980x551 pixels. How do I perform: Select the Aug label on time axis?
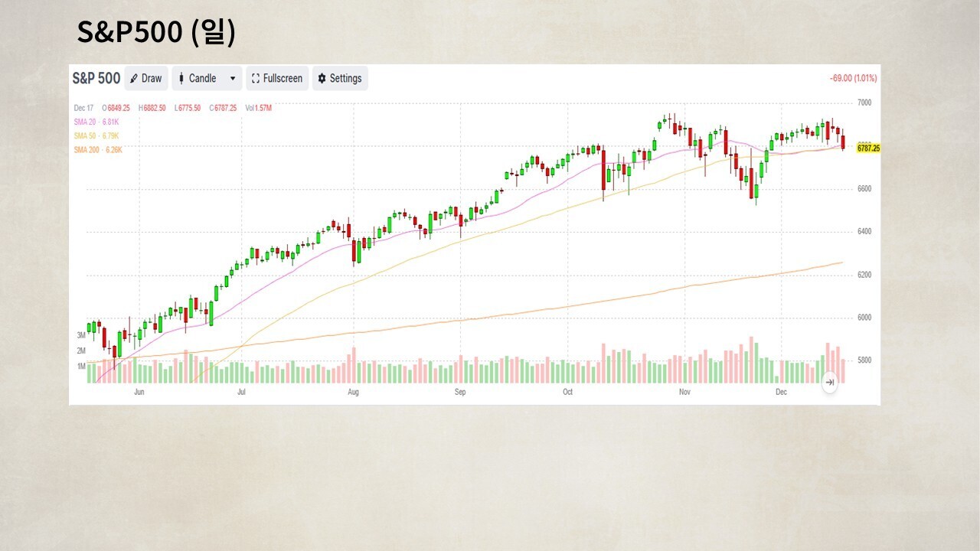click(353, 393)
